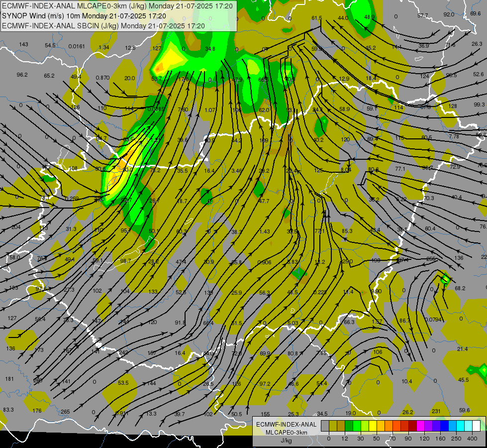The height and width of the screenshot is (448, 487).
Task: Select the magenta swatch in the color scale
Action: point(420,426)
